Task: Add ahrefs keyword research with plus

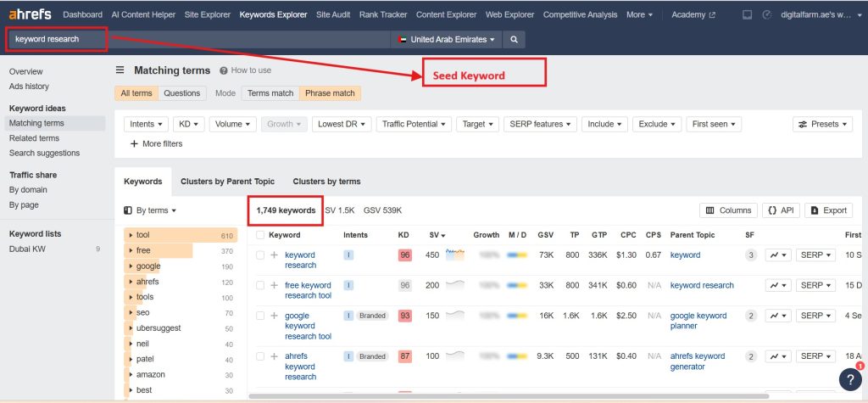Action: tap(274, 356)
